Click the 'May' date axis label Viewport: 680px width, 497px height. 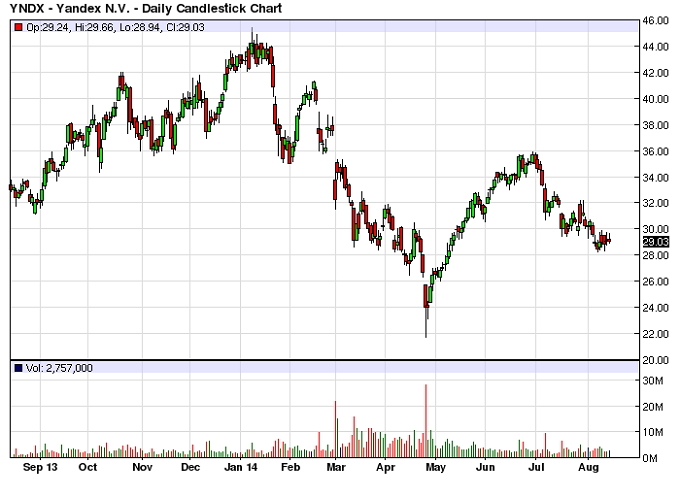pos(435,468)
